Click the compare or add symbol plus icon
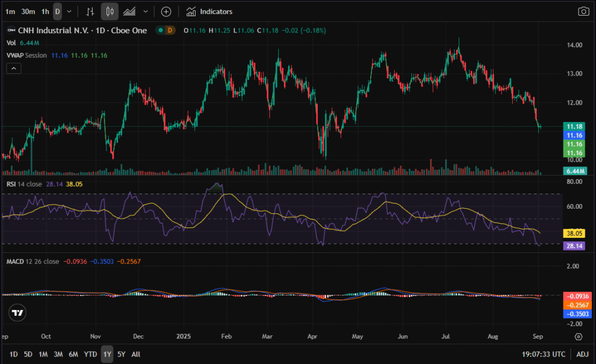The width and height of the screenshot is (596, 364). pos(166,12)
